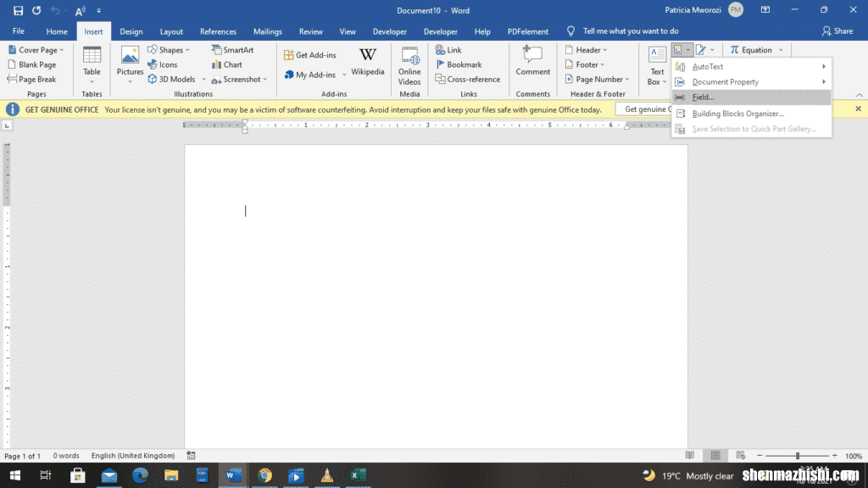The width and height of the screenshot is (868, 488).
Task: Click the Share button
Action: [x=837, y=31]
